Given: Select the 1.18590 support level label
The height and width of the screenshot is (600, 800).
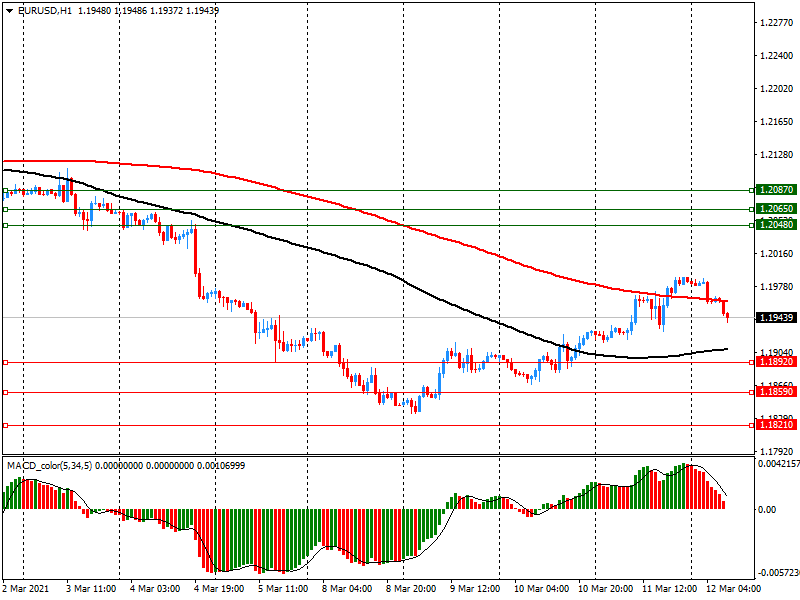Looking at the screenshot, I should [x=776, y=392].
